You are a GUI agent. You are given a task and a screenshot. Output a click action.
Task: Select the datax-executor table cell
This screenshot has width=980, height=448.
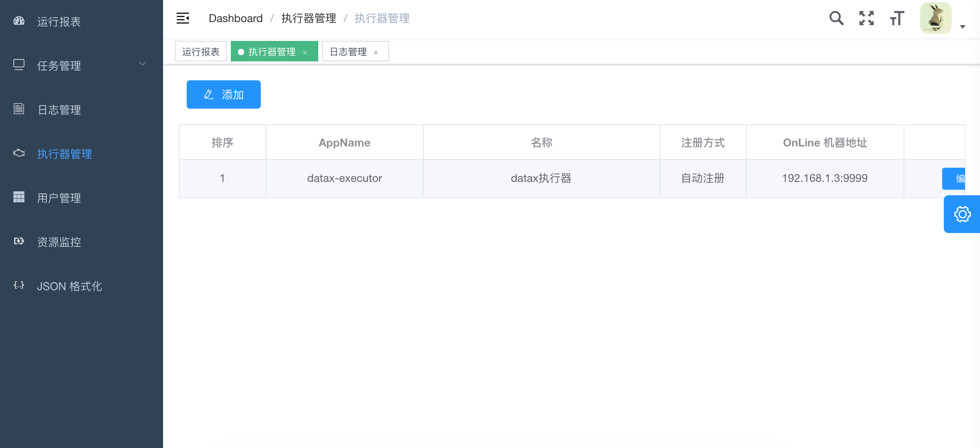[344, 178]
